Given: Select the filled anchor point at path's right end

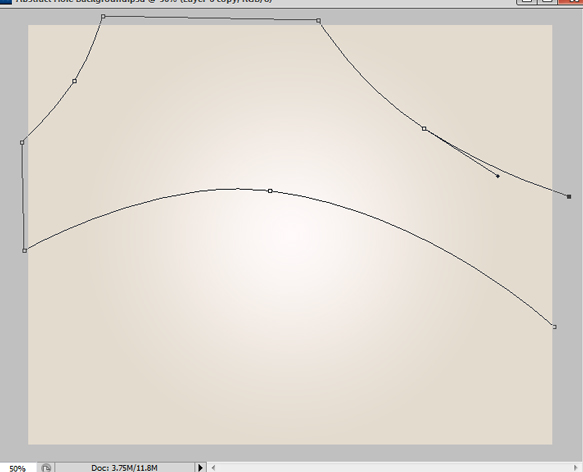Looking at the screenshot, I should pyautogui.click(x=569, y=196).
